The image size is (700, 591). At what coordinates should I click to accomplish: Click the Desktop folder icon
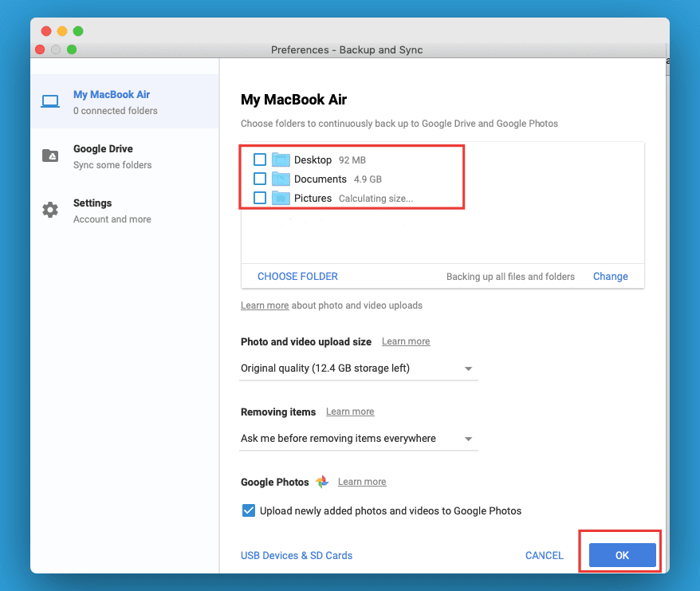[x=281, y=160]
